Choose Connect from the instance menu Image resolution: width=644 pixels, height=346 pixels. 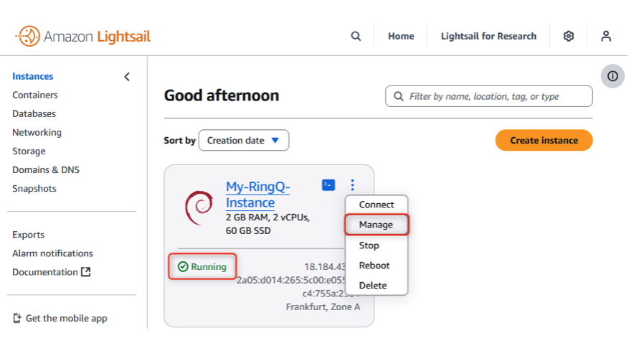(377, 205)
